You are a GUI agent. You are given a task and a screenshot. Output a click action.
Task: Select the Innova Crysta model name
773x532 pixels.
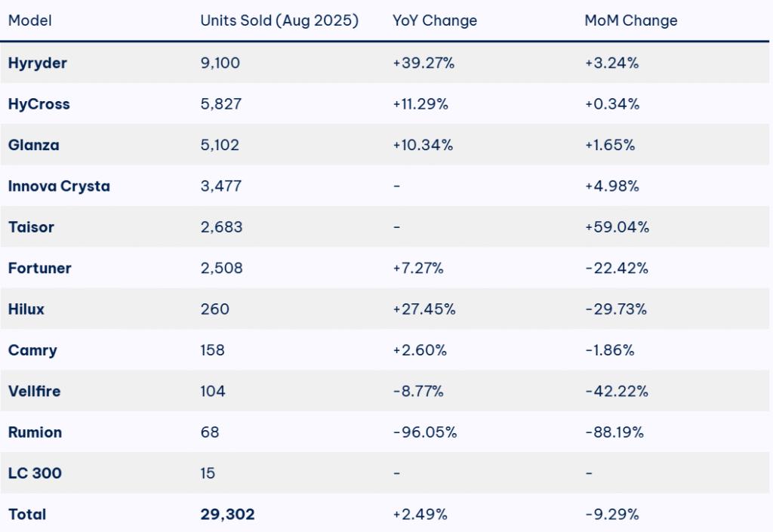point(59,186)
